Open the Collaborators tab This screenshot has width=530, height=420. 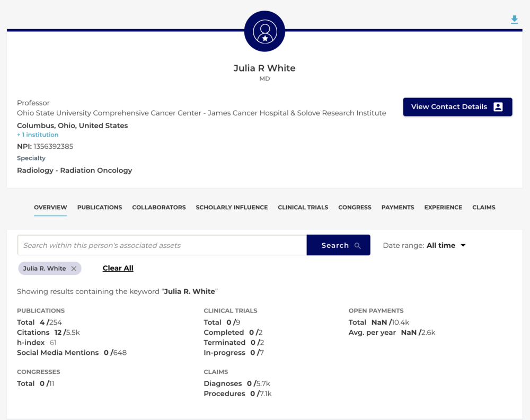159,207
